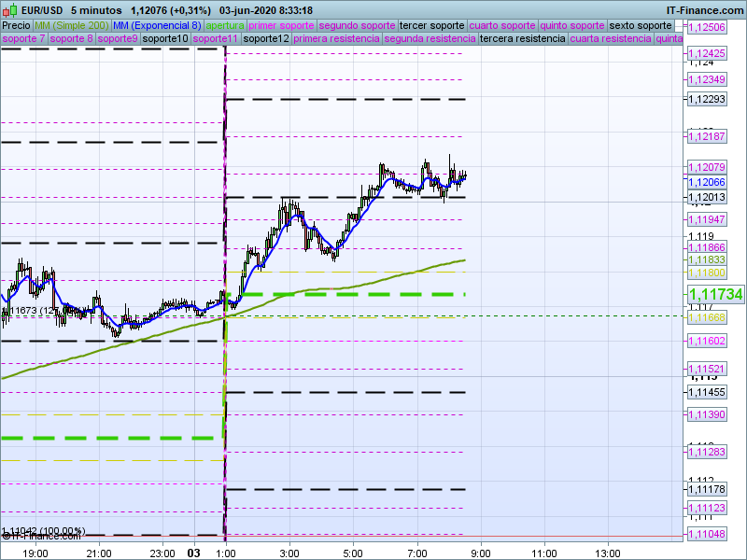Click the sexto soporte label
Viewport: 747px width, 560px height.
(x=641, y=25)
